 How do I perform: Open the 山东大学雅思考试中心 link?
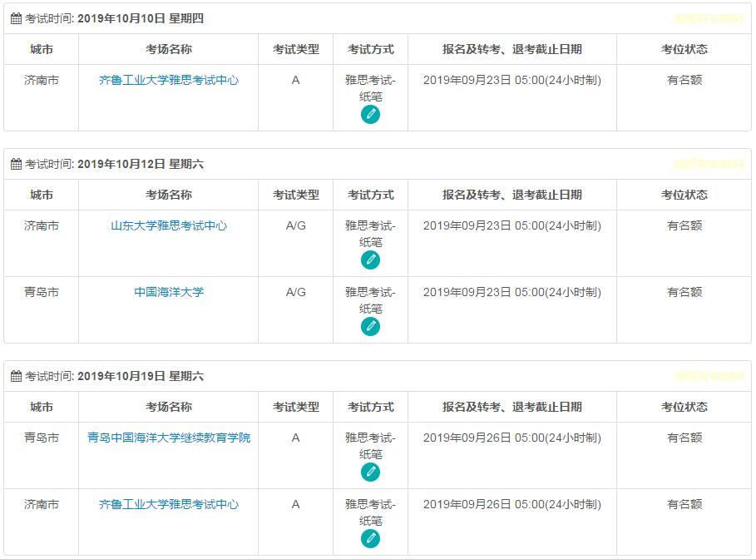(x=169, y=226)
